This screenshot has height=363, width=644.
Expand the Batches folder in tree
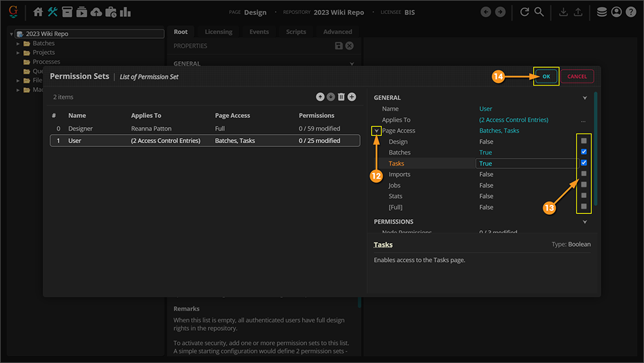coord(18,43)
